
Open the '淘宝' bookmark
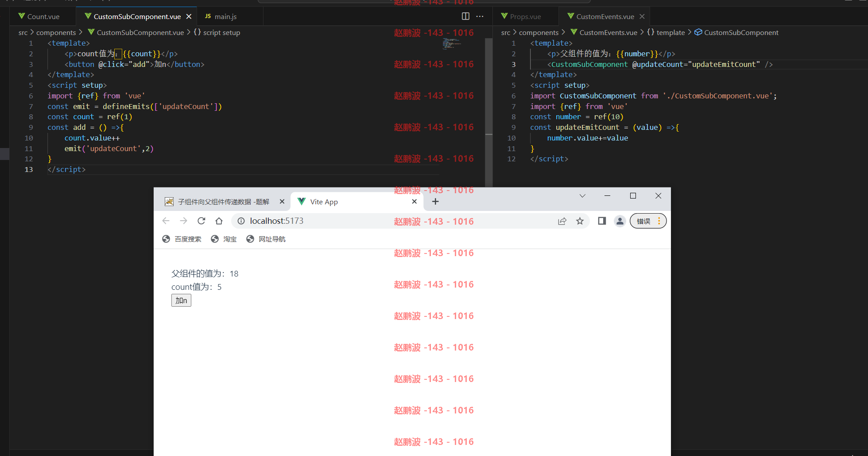click(224, 239)
